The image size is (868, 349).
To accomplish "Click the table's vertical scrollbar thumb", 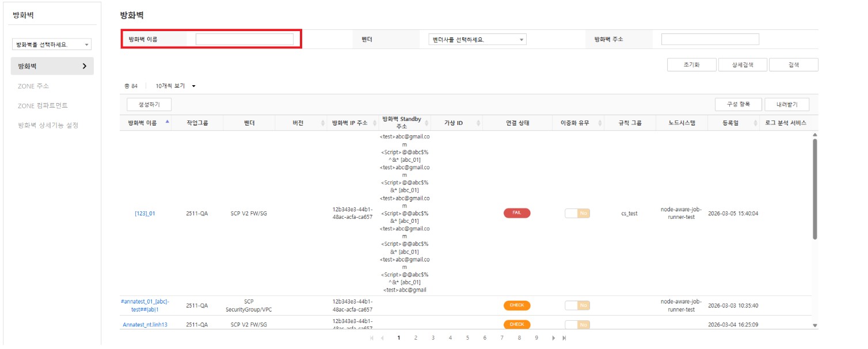I will click(x=814, y=189).
